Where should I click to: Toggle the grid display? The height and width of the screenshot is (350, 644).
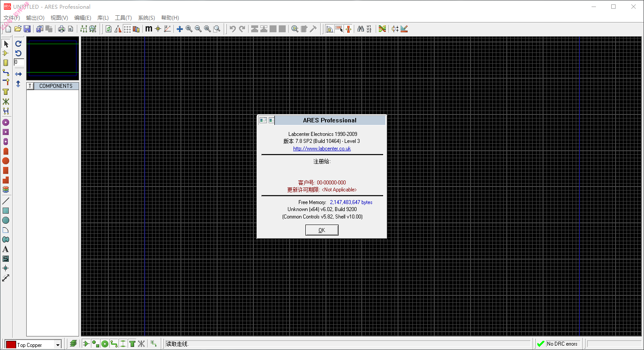pyautogui.click(x=127, y=29)
